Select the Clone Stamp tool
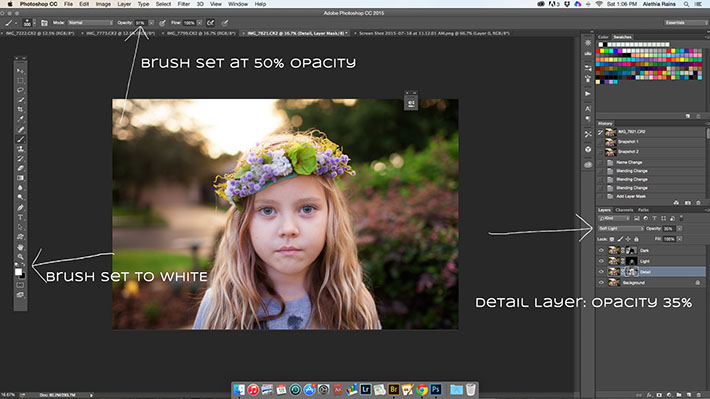Viewport: 710px width, 399px height. click(x=20, y=149)
